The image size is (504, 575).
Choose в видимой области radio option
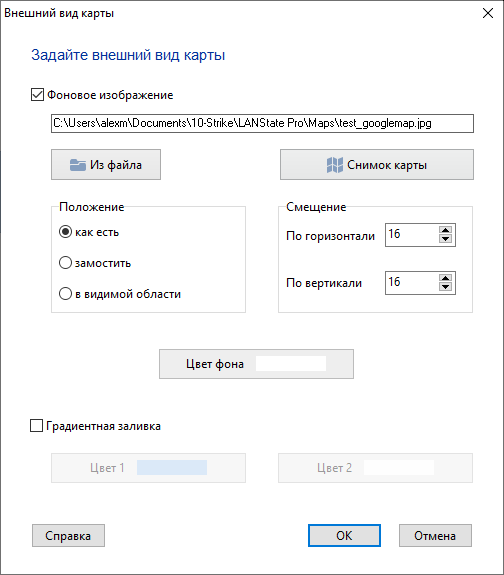click(65, 294)
